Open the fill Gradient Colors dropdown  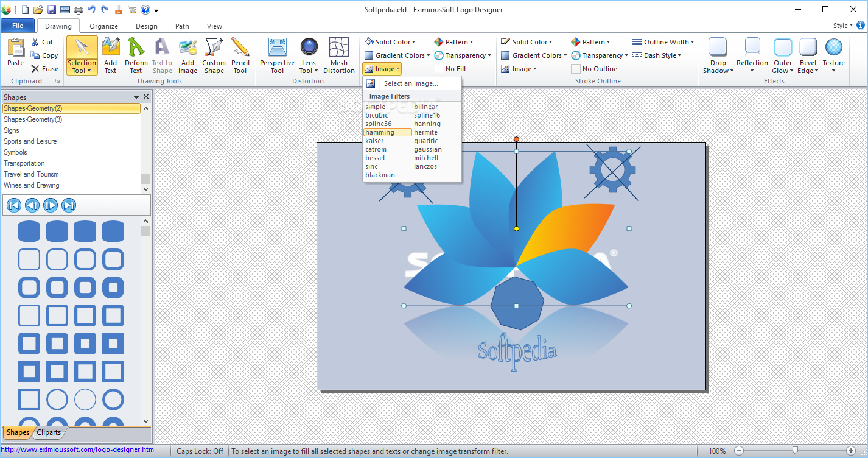[x=397, y=55]
